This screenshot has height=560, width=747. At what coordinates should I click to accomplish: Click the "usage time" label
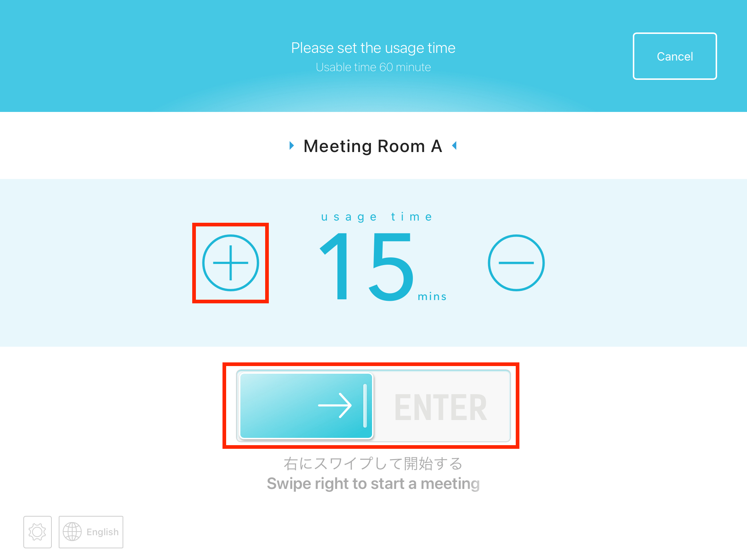[x=377, y=217]
